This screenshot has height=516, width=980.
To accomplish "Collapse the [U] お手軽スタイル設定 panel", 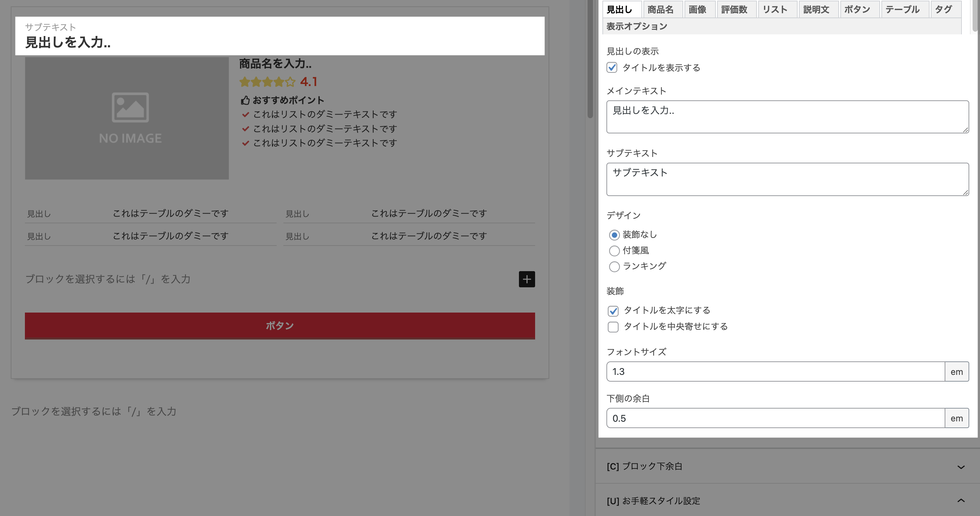I will [788, 501].
